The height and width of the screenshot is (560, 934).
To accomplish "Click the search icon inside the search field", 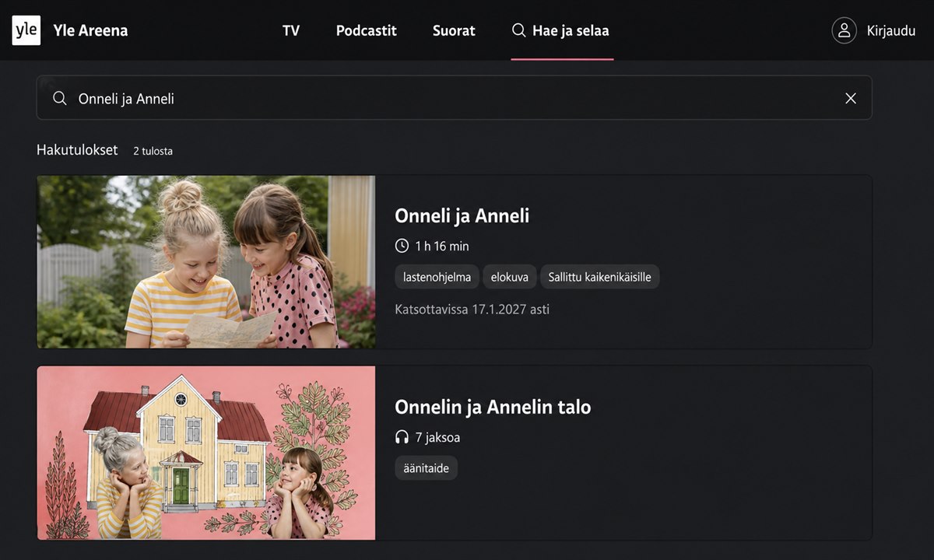I will pos(59,99).
